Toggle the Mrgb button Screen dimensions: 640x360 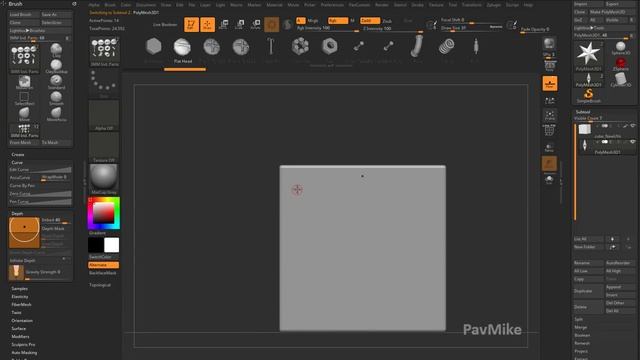[x=313, y=20]
